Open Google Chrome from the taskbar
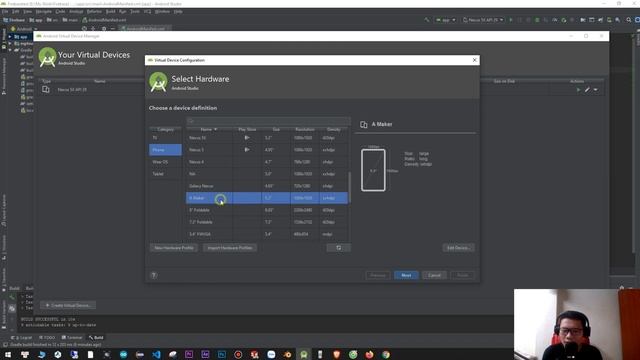Image resolution: width=640 pixels, height=360 pixels. pos(386,354)
